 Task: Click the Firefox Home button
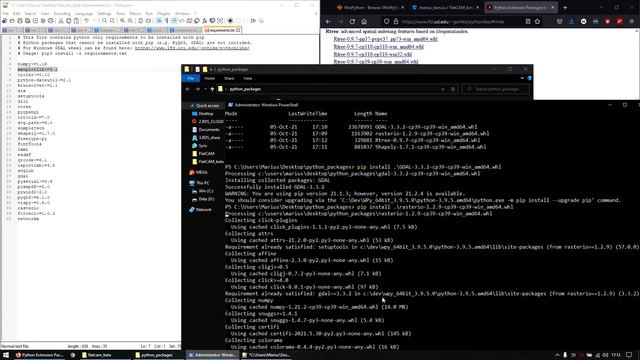(364, 22)
